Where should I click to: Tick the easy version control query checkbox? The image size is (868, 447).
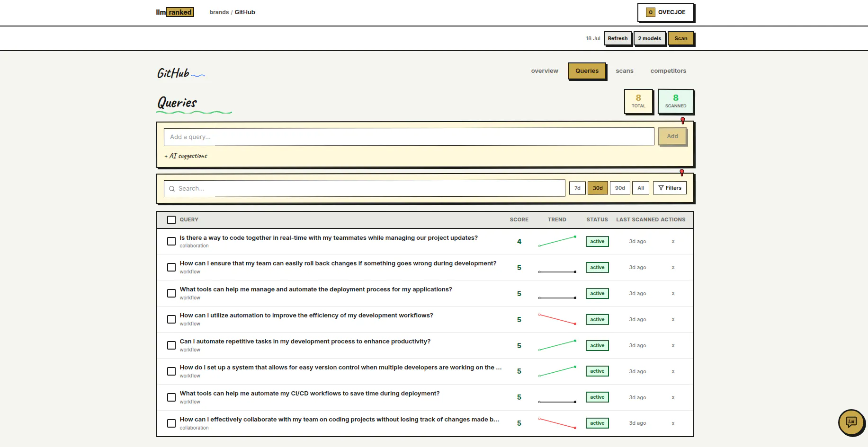tap(171, 372)
